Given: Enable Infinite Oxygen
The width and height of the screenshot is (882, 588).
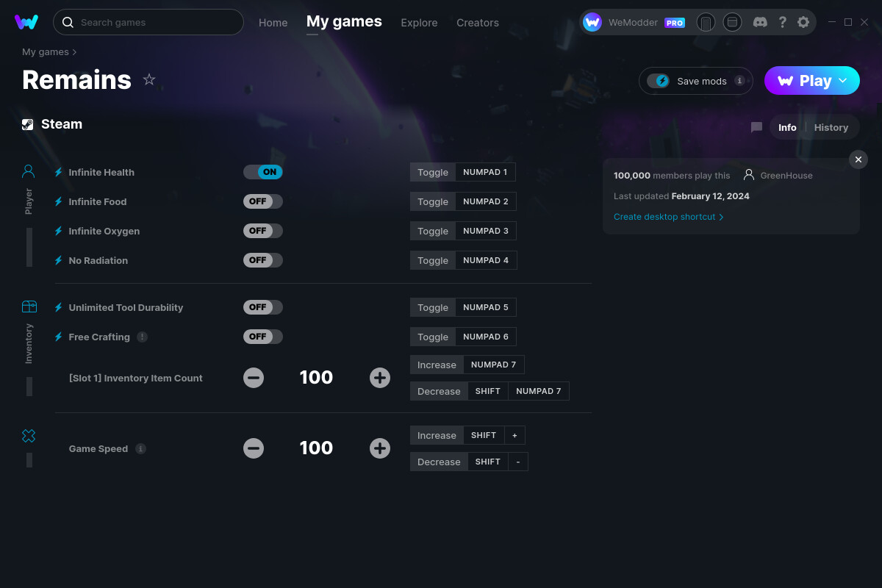Looking at the screenshot, I should (x=262, y=230).
